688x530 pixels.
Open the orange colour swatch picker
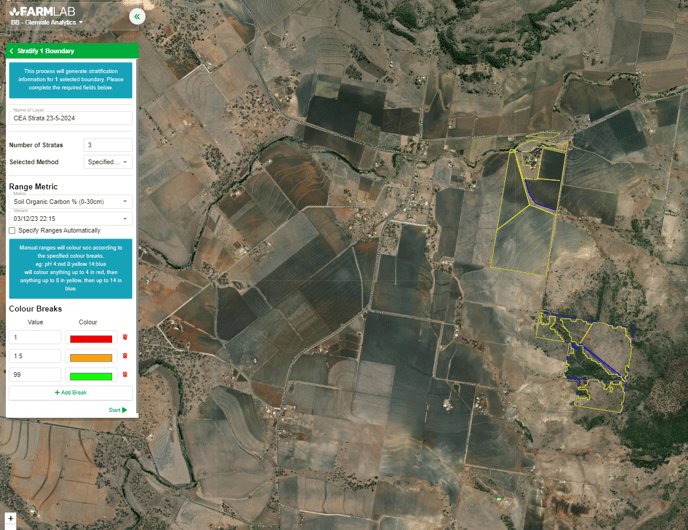pos(90,357)
